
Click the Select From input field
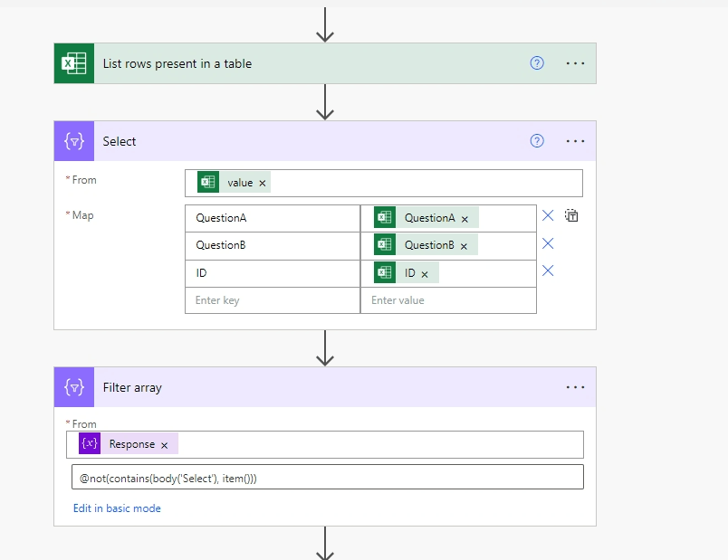(x=384, y=183)
